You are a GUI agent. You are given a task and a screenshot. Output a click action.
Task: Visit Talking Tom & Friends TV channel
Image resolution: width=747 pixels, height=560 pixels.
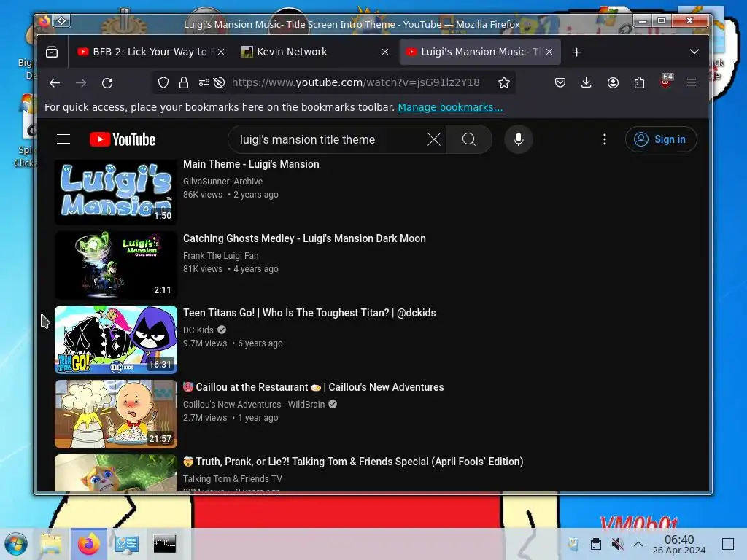233,478
